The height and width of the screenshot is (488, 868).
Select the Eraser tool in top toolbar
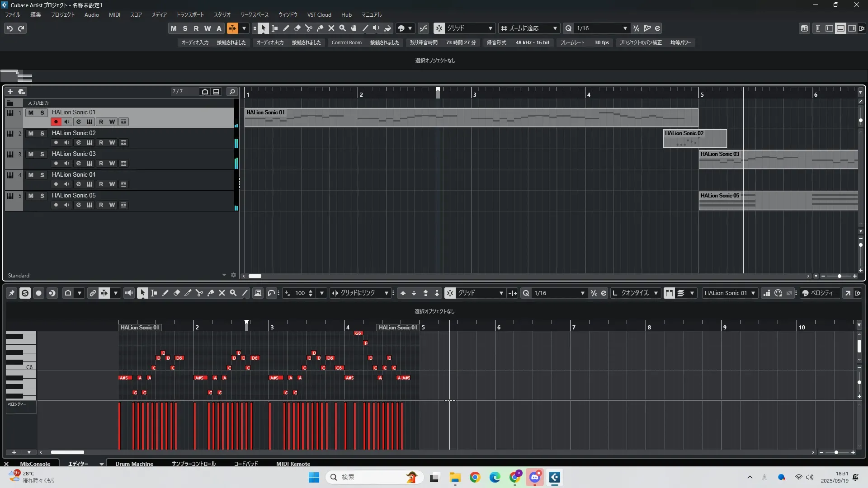[297, 28]
